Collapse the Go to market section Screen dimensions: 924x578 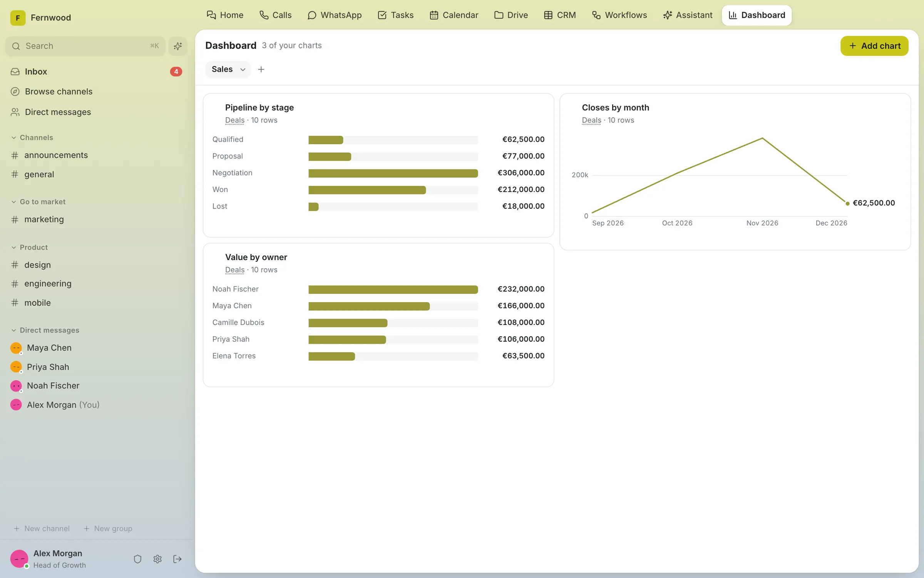(x=38, y=202)
